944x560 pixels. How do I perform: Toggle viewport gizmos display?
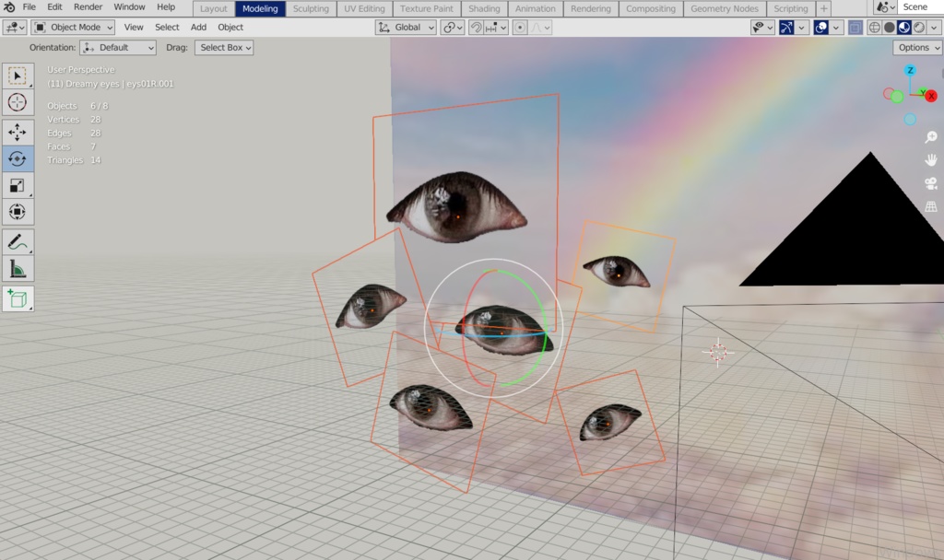[x=786, y=27]
